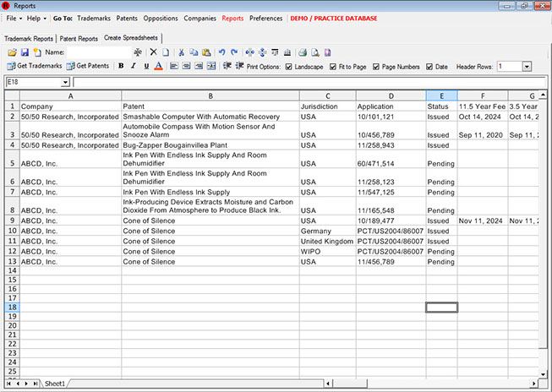Open the File menu
The height and width of the screenshot is (392, 552).
[x=12, y=17]
